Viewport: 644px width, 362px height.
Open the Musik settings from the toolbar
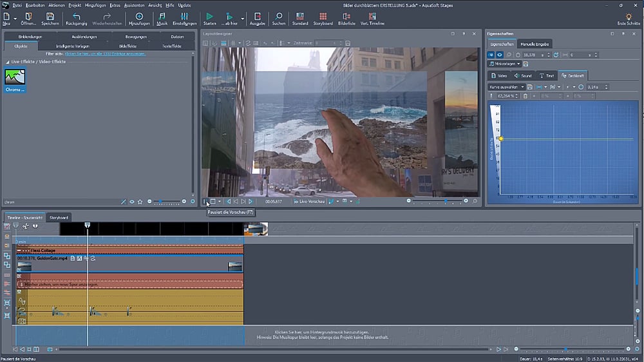162,16
